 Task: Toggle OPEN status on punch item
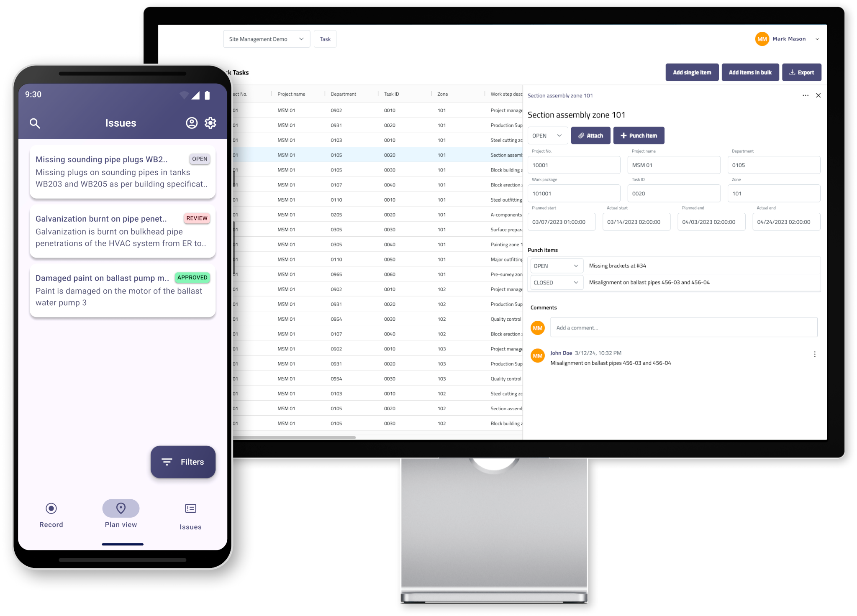pyautogui.click(x=556, y=266)
